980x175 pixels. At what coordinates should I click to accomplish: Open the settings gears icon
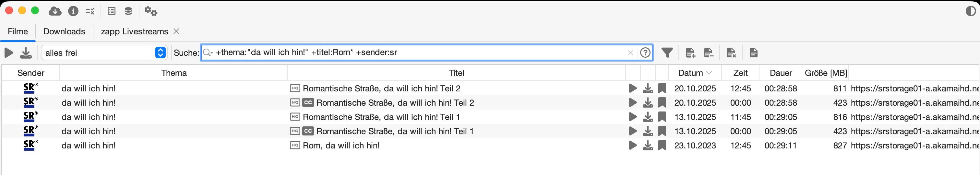(151, 11)
